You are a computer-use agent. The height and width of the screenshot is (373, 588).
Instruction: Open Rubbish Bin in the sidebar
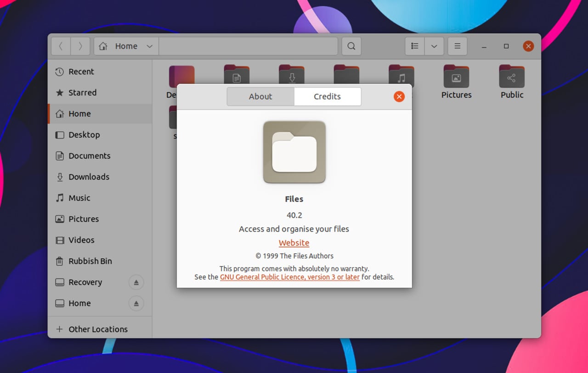100,262
